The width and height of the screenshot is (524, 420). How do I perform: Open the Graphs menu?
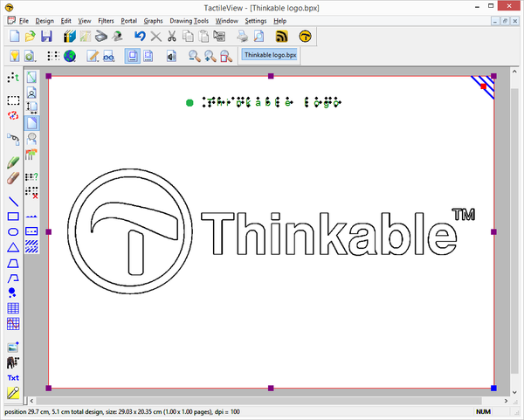coord(153,21)
